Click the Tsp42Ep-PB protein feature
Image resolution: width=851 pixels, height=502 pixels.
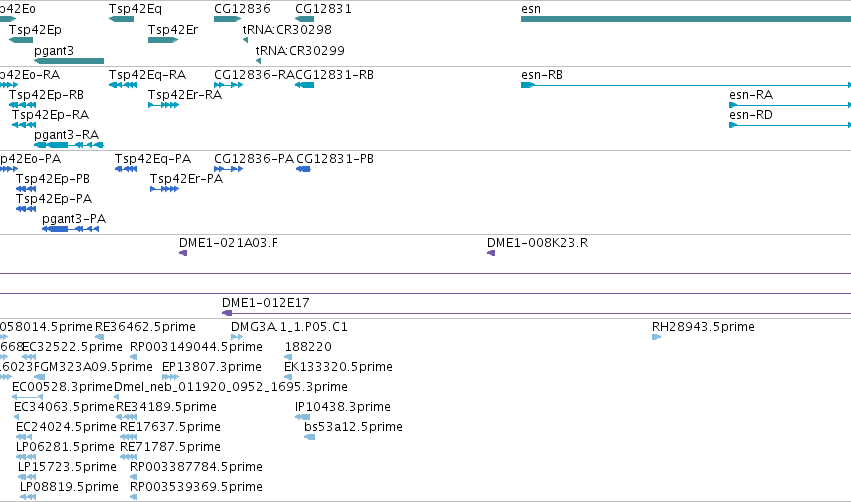click(26, 189)
